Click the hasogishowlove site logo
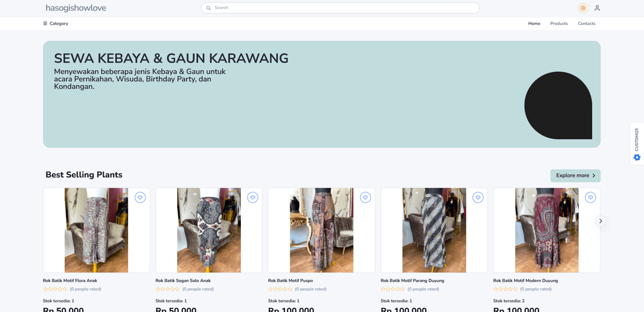The width and height of the screenshot is (644, 312). click(x=76, y=8)
